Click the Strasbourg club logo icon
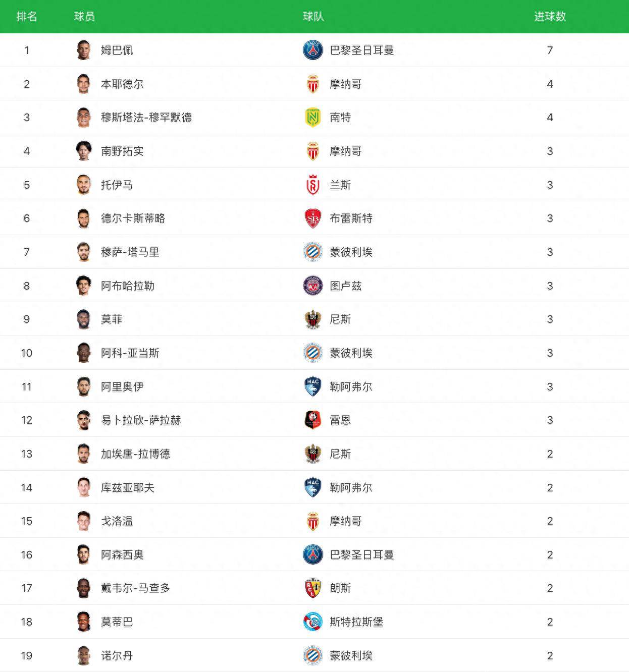The width and height of the screenshot is (629, 672). point(312,622)
